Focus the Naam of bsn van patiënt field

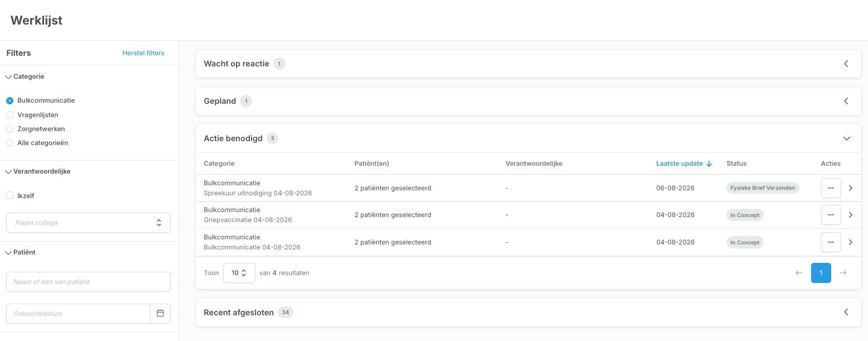point(88,282)
